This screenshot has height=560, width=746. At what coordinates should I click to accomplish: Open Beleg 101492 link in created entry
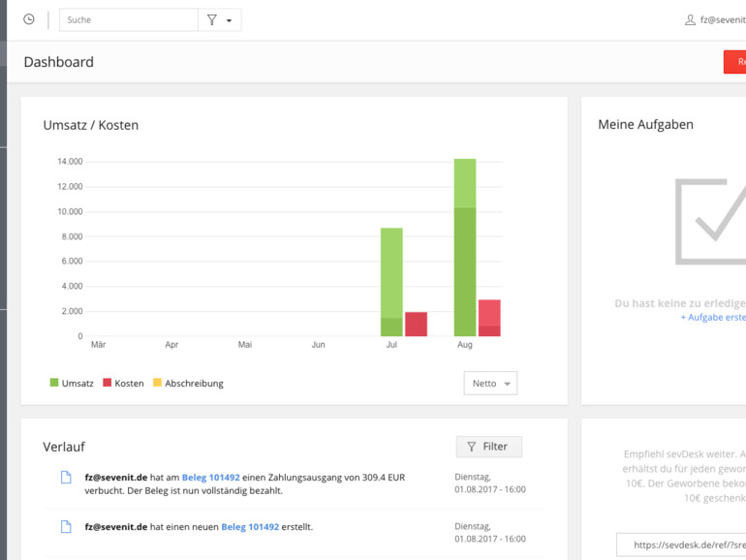250,527
